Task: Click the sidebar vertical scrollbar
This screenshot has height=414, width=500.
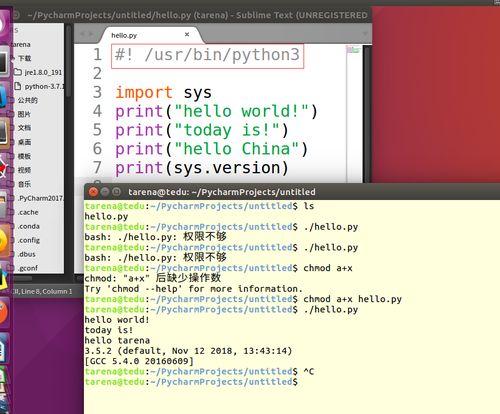Action: (x=68, y=62)
